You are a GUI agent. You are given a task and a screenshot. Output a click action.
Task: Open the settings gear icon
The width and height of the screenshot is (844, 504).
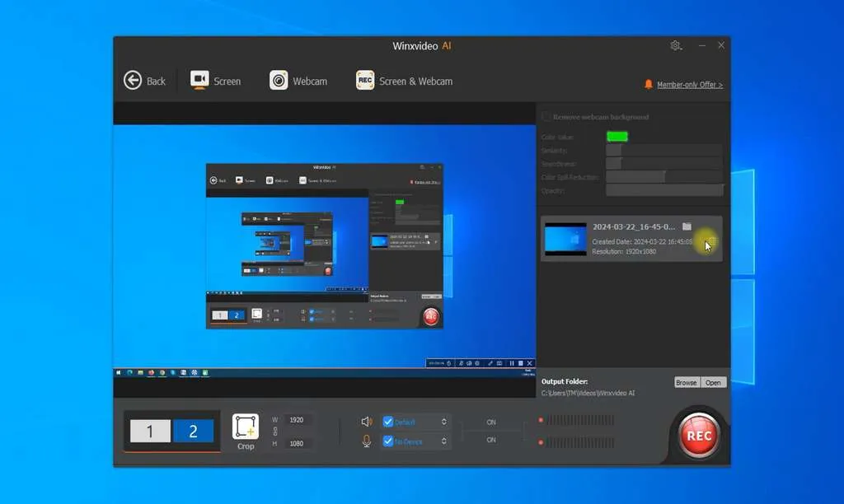(676, 45)
